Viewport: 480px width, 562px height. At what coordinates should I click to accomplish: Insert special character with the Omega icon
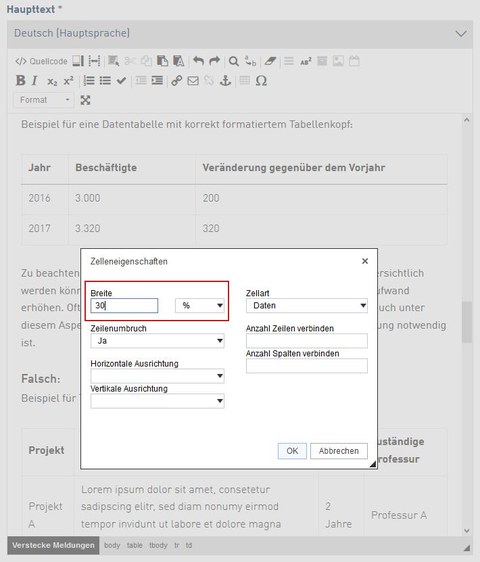tap(261, 81)
